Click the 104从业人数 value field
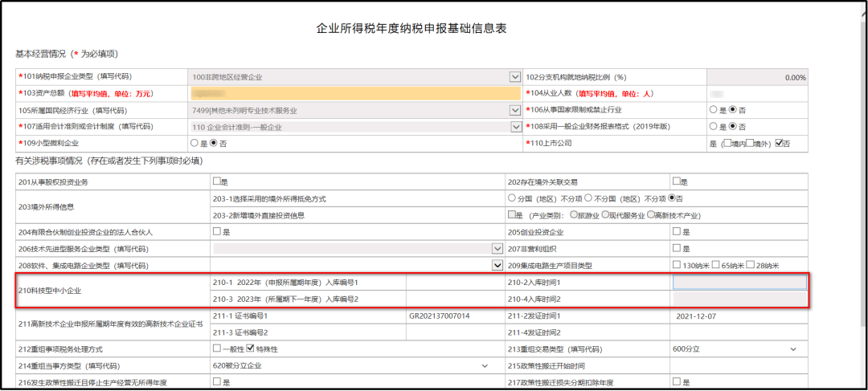Screen dimensions: 868x391 (x=756, y=93)
